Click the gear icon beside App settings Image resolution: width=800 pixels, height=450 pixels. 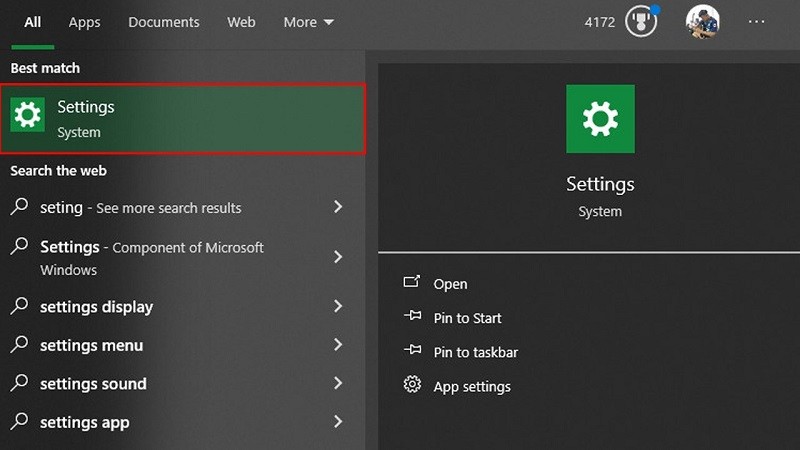coord(412,385)
